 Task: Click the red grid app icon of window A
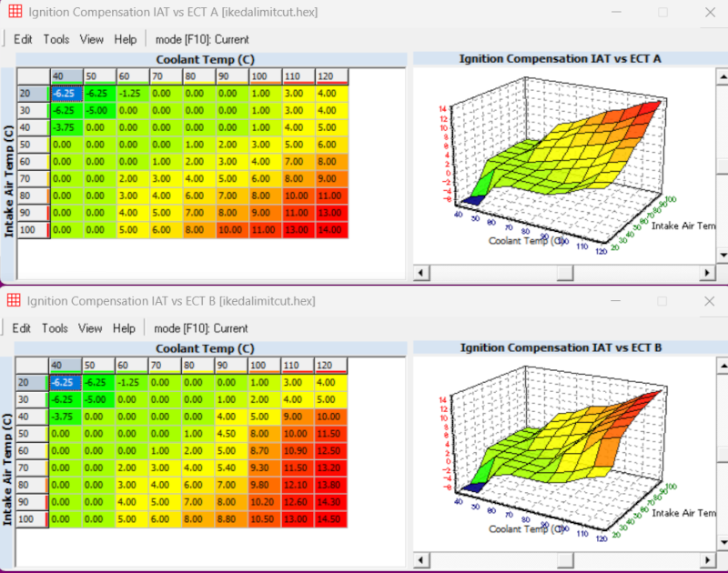pos(14,12)
